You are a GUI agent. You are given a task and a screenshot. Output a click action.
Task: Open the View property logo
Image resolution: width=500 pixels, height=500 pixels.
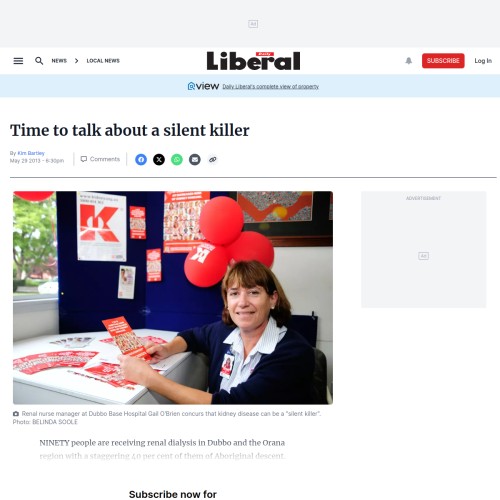(x=203, y=86)
